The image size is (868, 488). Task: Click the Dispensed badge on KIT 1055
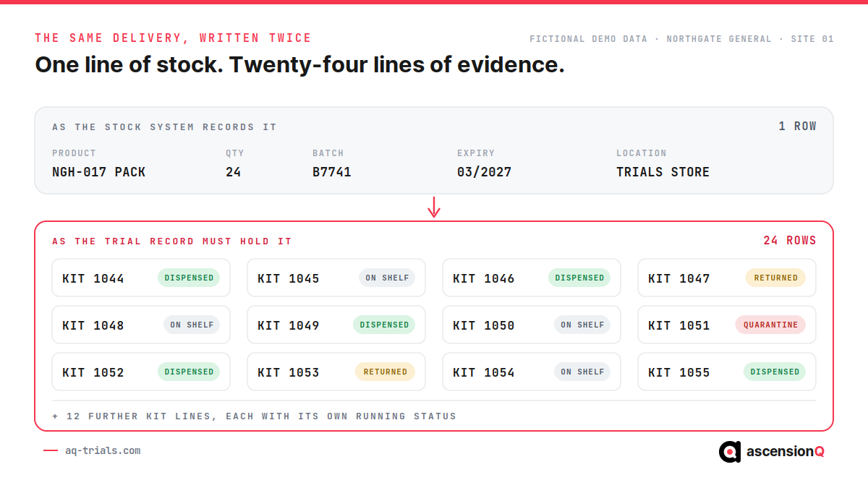point(775,372)
